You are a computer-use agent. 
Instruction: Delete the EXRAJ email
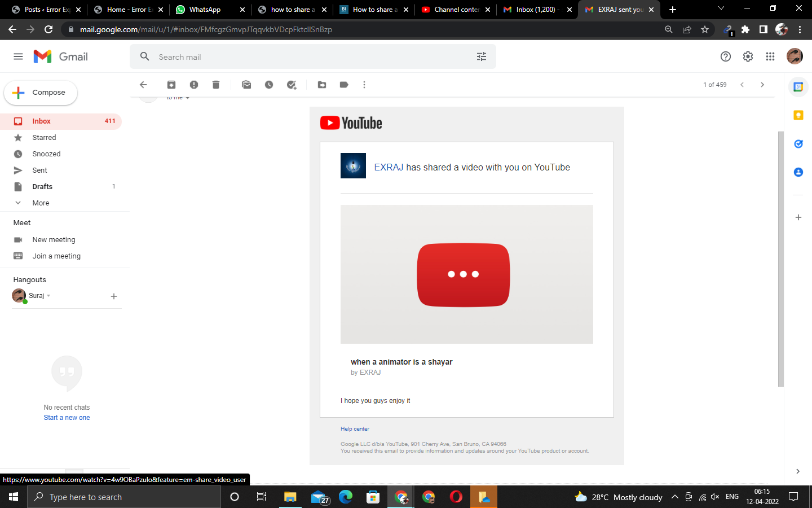215,84
